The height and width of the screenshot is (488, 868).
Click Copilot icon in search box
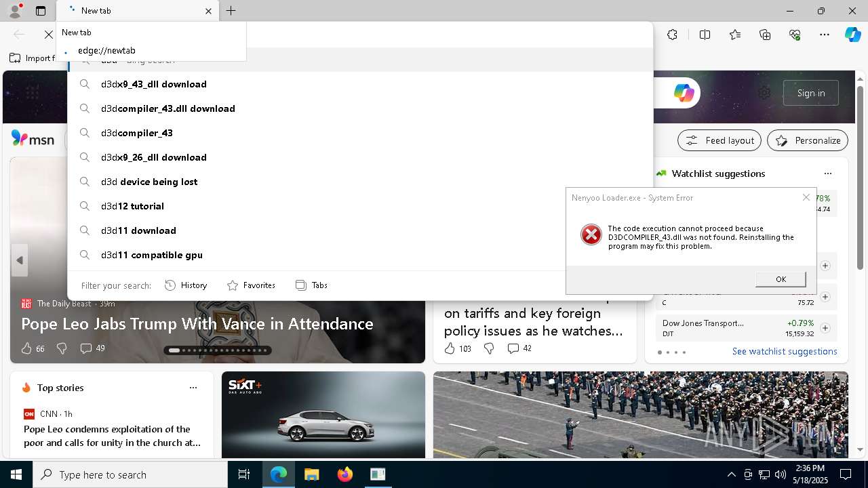(x=684, y=93)
